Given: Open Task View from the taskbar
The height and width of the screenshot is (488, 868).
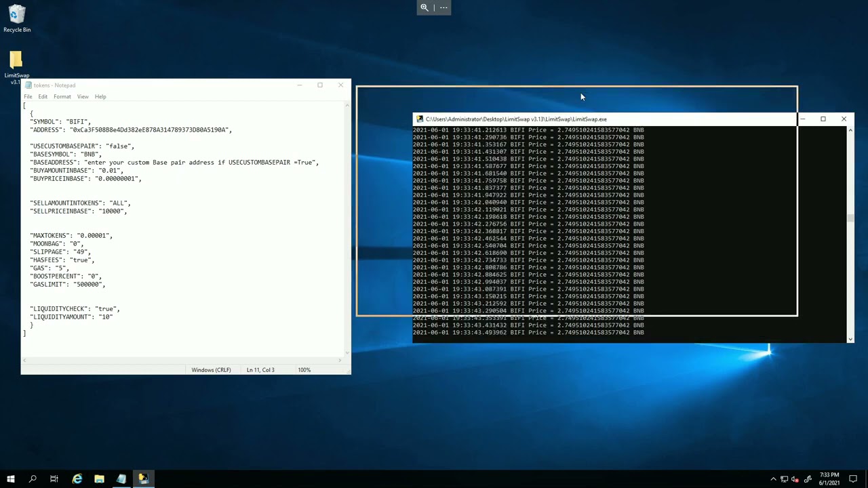Looking at the screenshot, I should [x=54, y=479].
